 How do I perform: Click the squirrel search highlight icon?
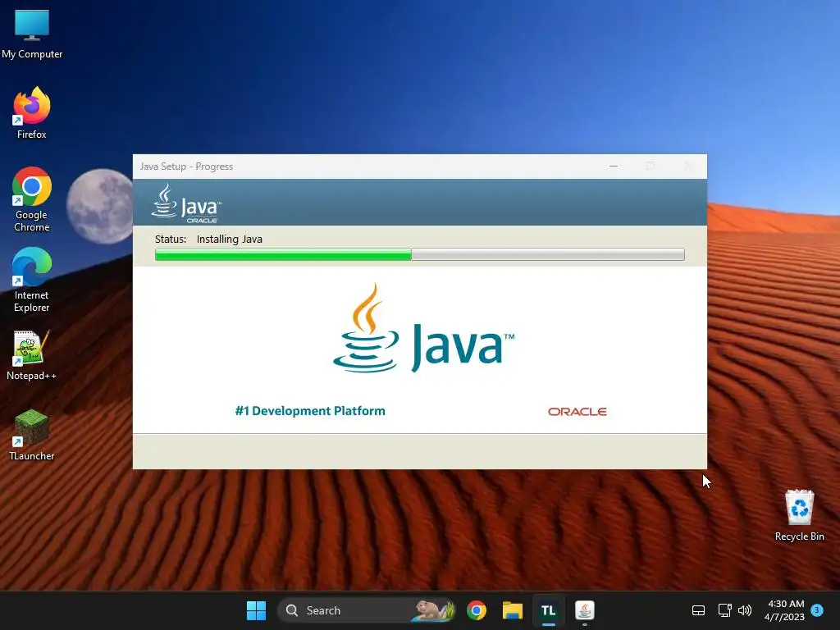pyautogui.click(x=435, y=610)
